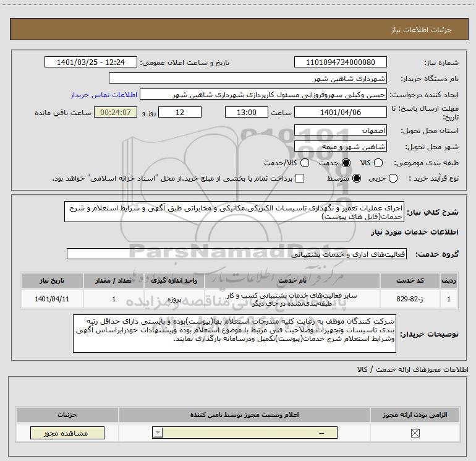Viewport: 476px width, 461px height.
Task: Select the خدمت radio button
Action: pos(346,163)
